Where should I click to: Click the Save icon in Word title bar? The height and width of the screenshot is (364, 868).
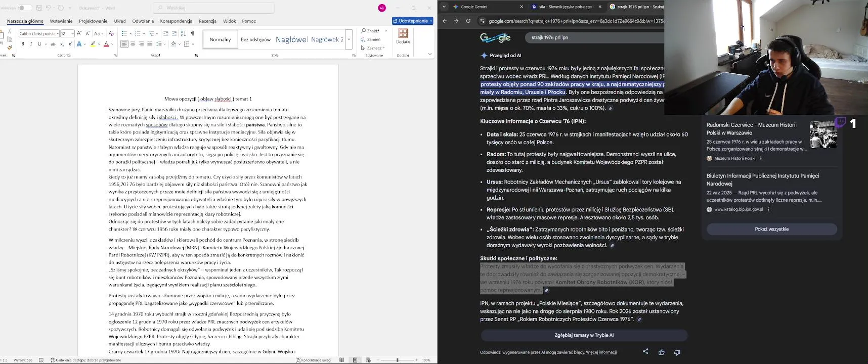tap(39, 8)
